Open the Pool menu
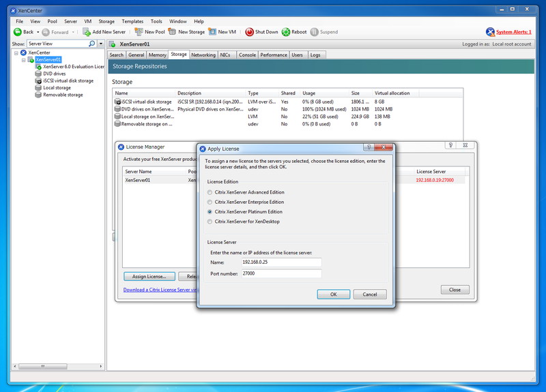Viewport: 546px width, 392px height. (x=53, y=21)
